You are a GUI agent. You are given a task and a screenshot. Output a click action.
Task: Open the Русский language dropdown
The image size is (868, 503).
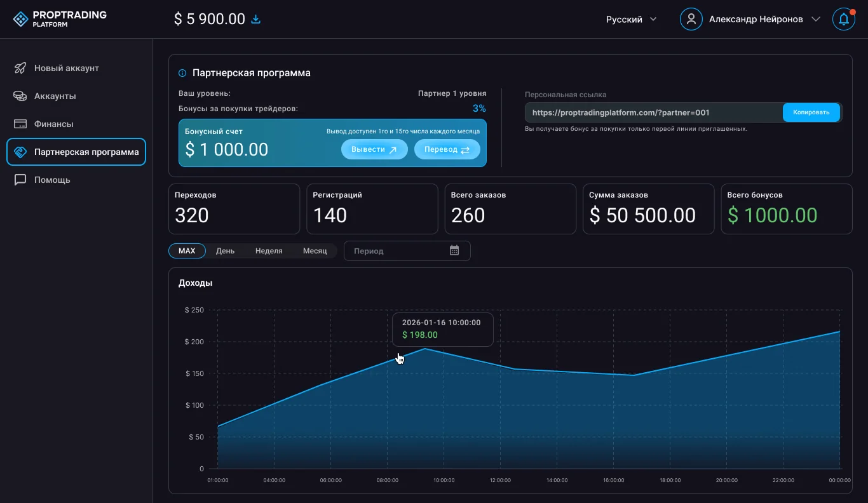(632, 19)
